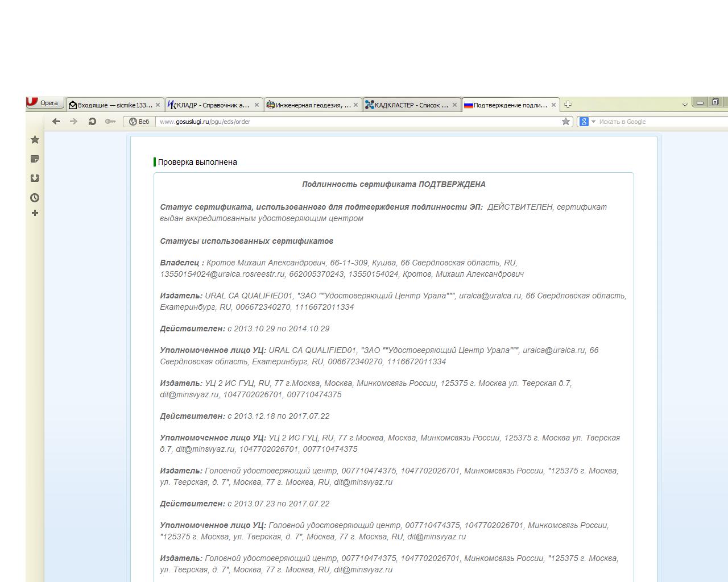Open the Notes panel in the sidebar
Viewport: 728px width, 582px height.
35,159
